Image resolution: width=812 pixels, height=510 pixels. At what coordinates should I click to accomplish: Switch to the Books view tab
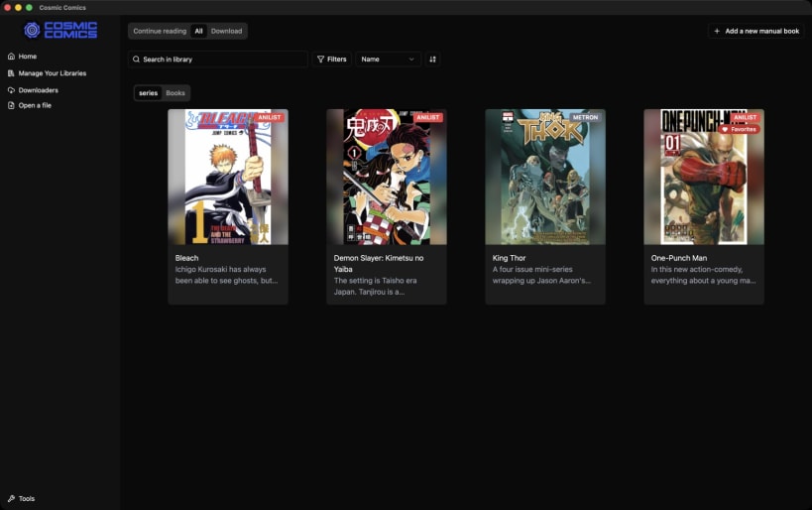pyautogui.click(x=175, y=93)
